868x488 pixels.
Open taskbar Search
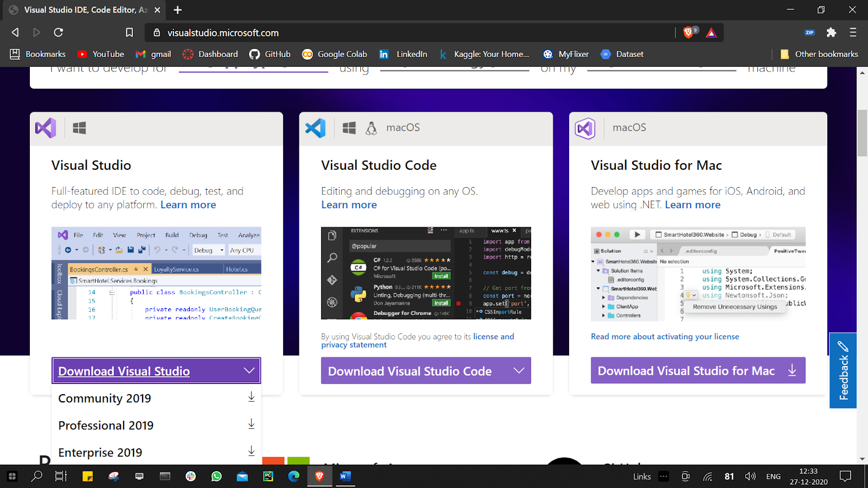tap(37, 476)
